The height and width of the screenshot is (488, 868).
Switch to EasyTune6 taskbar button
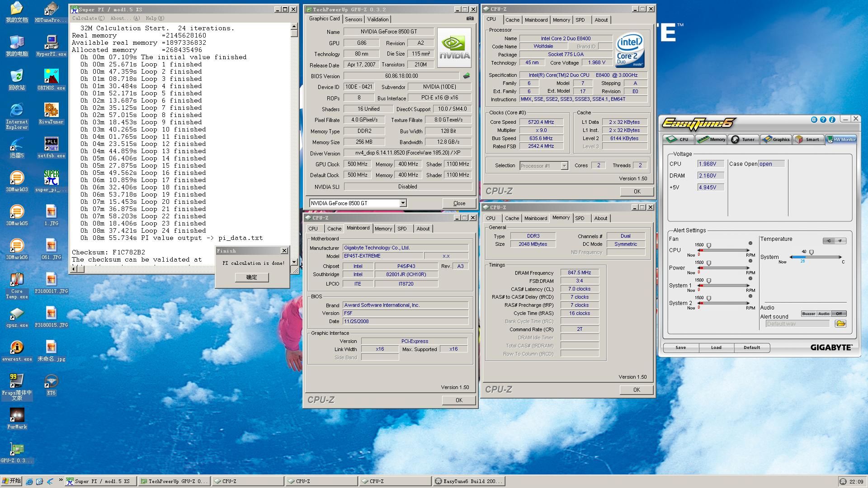pos(468,482)
